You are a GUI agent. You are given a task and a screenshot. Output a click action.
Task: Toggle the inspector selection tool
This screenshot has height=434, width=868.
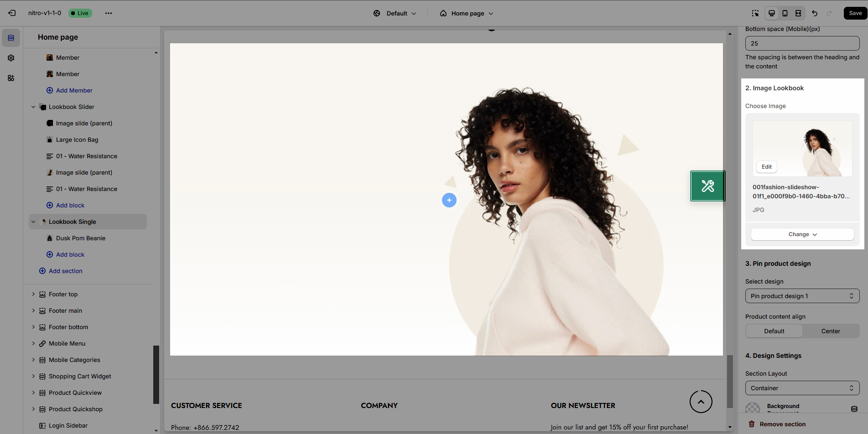click(x=755, y=13)
